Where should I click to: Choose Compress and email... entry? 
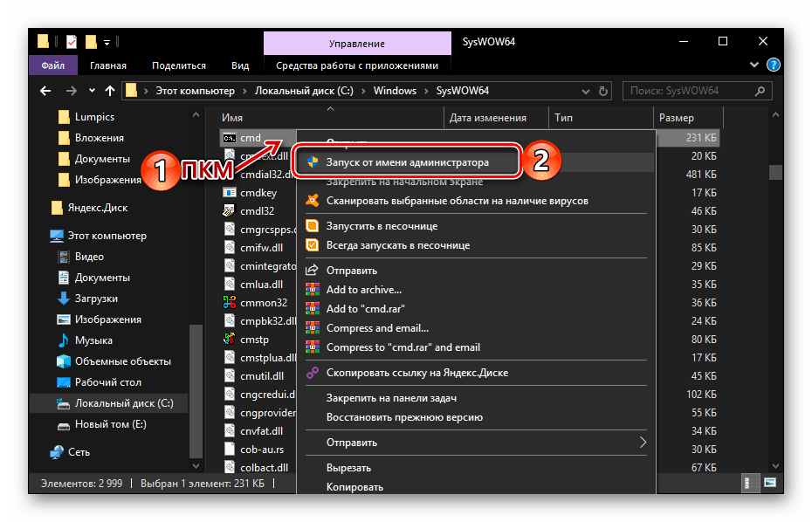(377, 328)
